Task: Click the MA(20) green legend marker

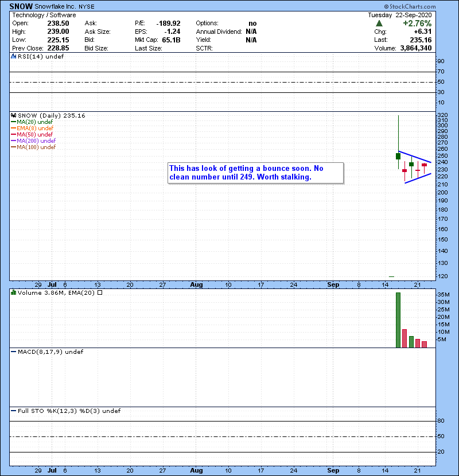Action: tap(13, 122)
